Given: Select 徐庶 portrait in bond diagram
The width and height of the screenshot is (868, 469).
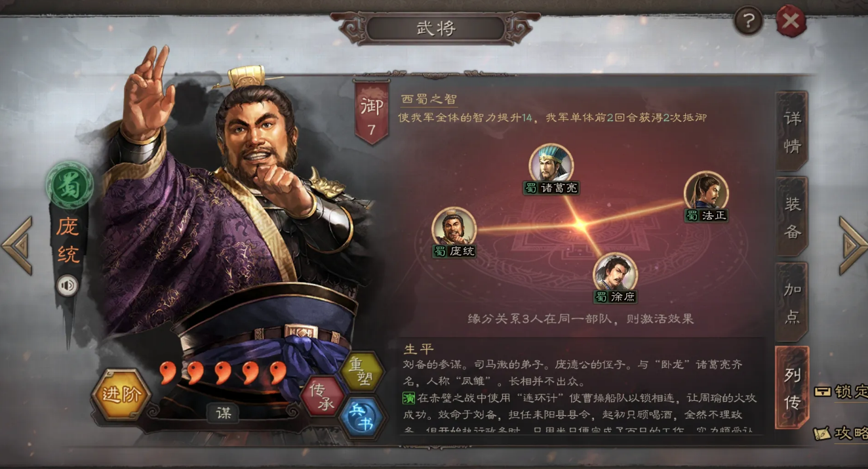Looking at the screenshot, I should coord(615,273).
